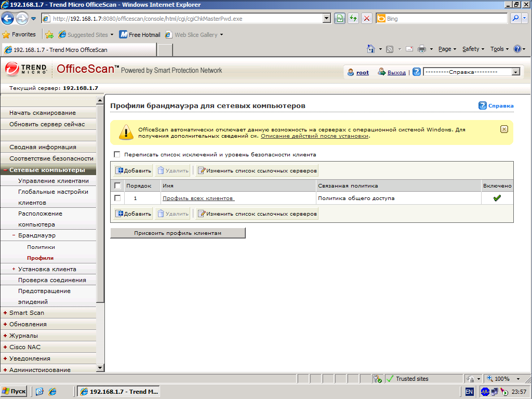Screen dimensions: 532x399
Task: Click the root user link
Action: pyautogui.click(x=362, y=72)
